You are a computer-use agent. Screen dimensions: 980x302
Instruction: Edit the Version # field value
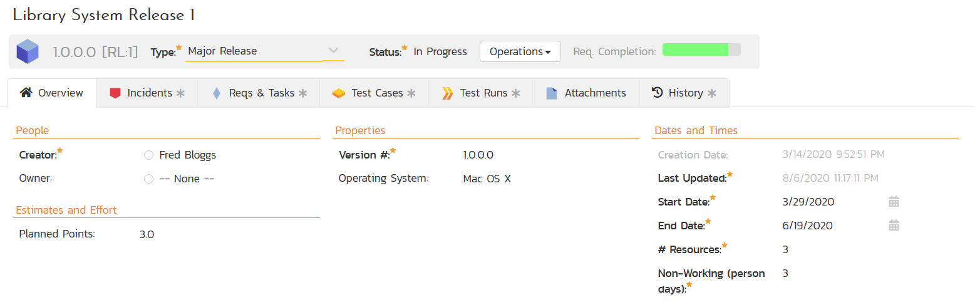478,155
